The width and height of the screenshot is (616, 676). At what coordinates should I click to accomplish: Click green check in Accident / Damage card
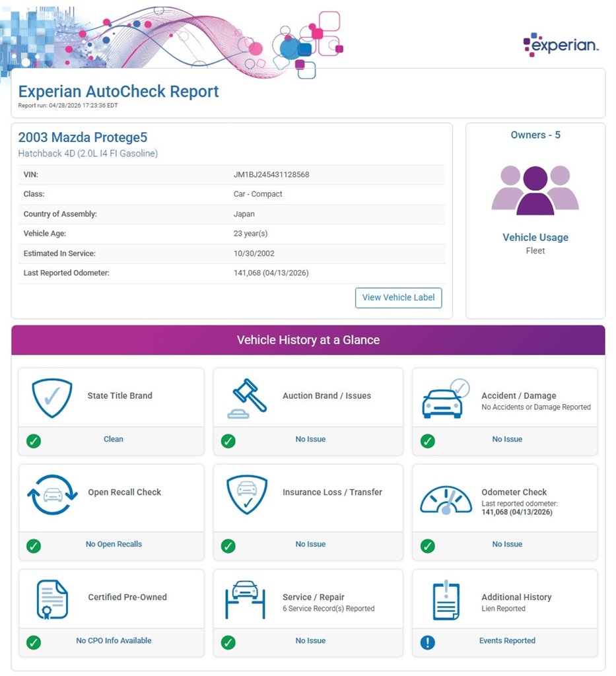[427, 441]
